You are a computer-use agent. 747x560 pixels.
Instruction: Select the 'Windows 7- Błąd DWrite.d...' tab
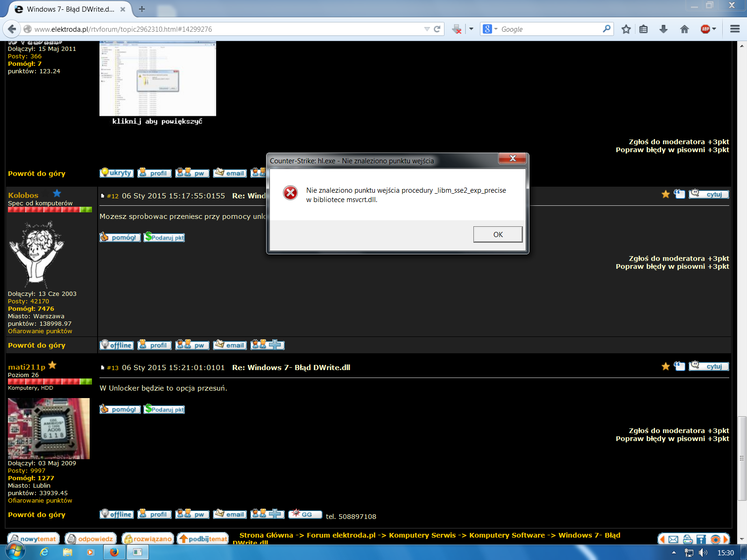point(70,9)
